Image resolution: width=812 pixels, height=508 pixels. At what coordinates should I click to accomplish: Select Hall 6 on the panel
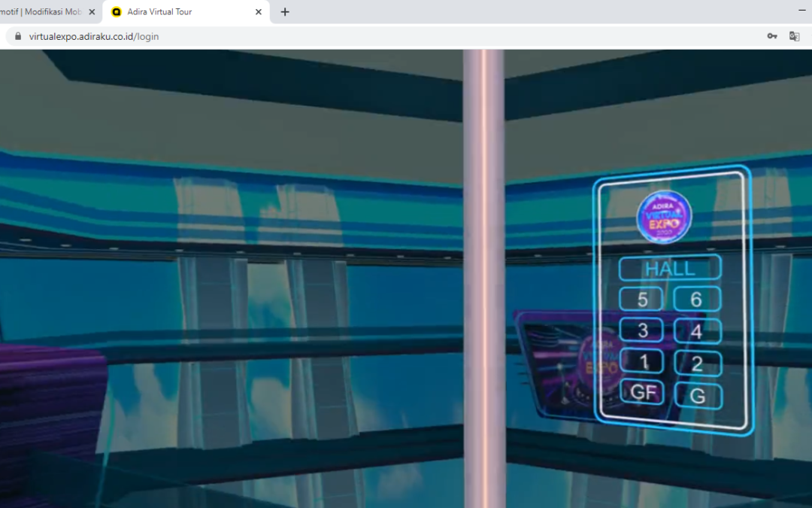tap(696, 300)
